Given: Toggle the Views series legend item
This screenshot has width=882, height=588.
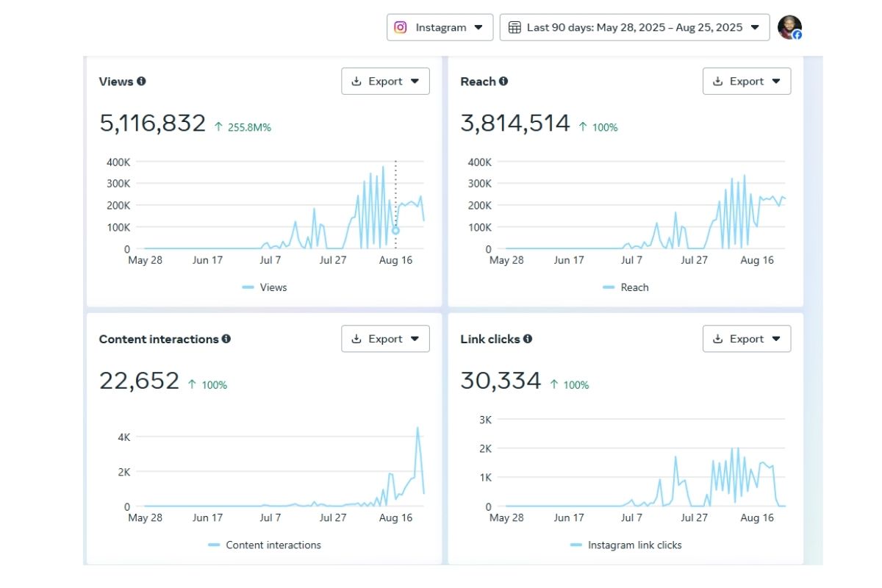Looking at the screenshot, I should [x=265, y=287].
